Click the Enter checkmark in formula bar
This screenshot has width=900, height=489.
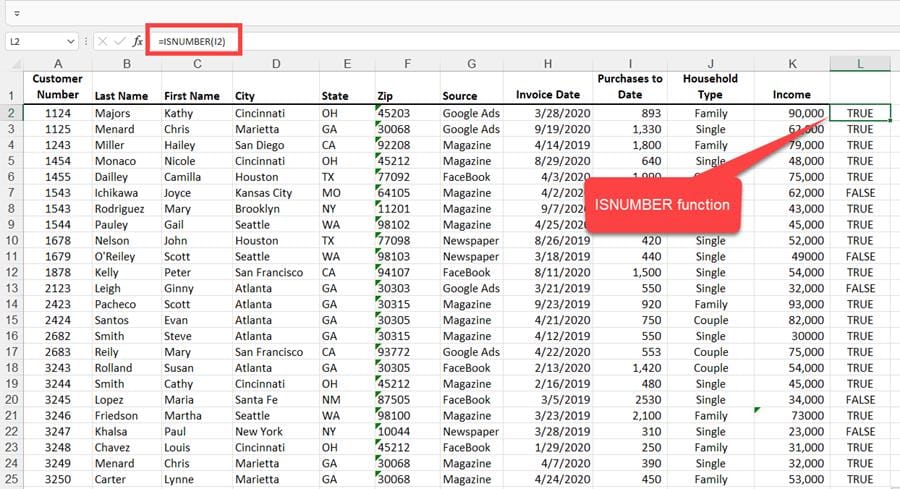tap(119, 41)
